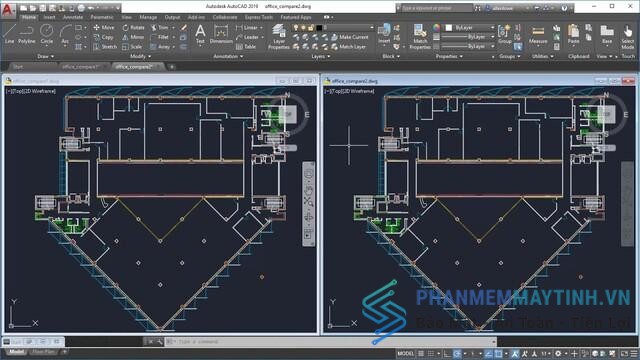Toggle object snap tracking in status bar
640x360 pixels.
point(489,353)
